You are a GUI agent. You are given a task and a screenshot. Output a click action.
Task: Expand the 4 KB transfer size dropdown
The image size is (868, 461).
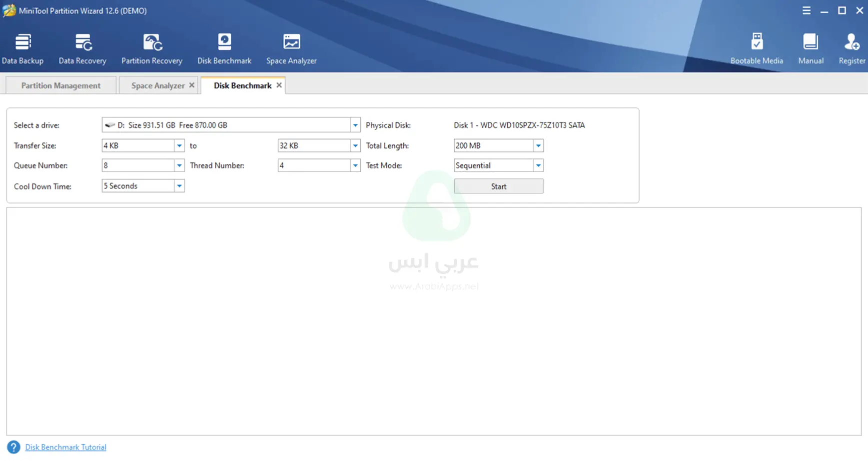point(179,145)
